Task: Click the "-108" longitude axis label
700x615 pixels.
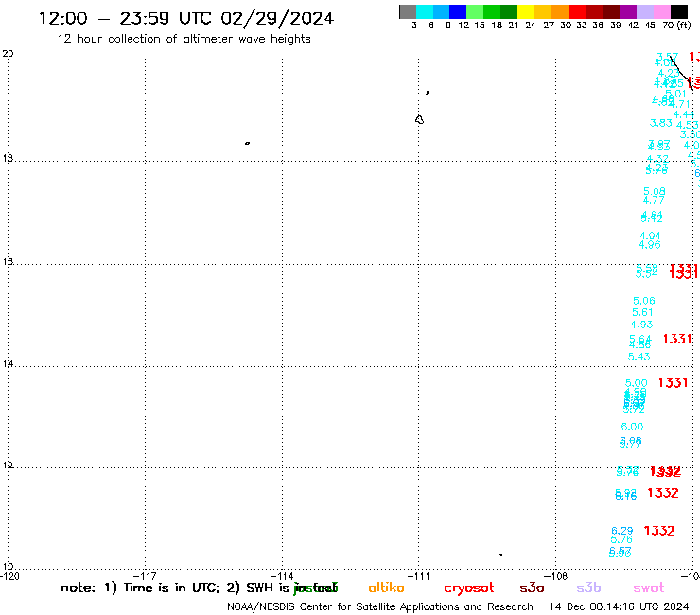Action: click(x=556, y=576)
